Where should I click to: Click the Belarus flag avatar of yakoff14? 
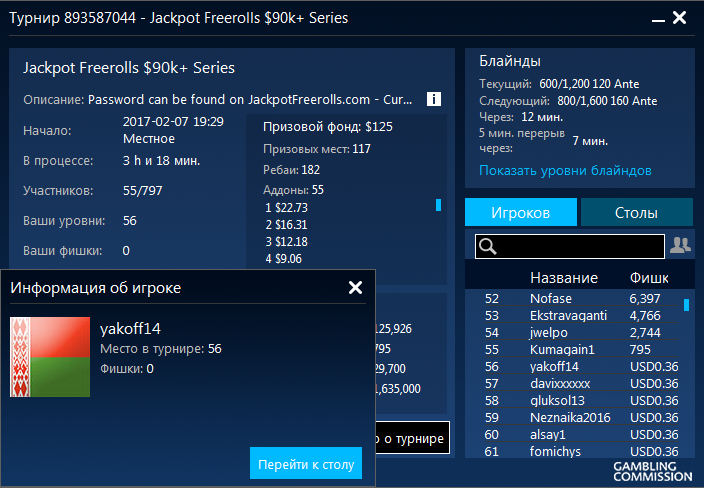click(x=50, y=357)
